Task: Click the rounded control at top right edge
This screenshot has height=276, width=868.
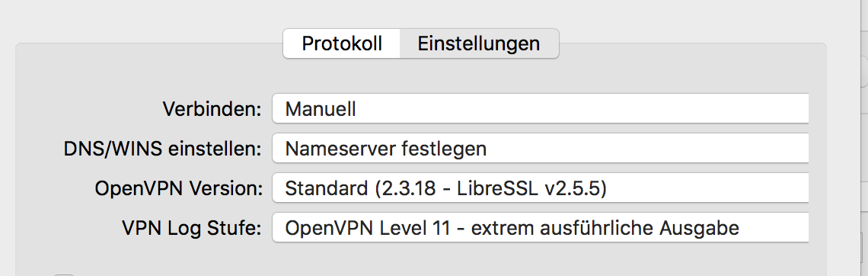Action: tap(864, 70)
